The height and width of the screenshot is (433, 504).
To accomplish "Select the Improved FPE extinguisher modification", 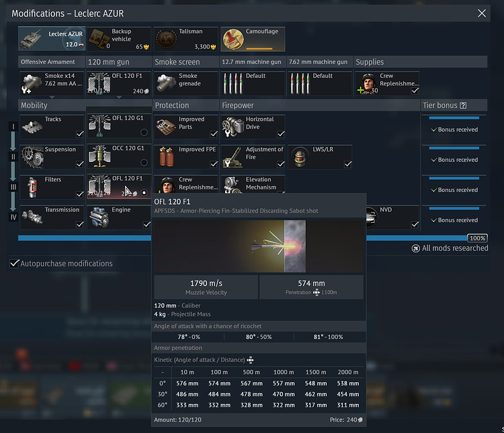I will [186, 157].
